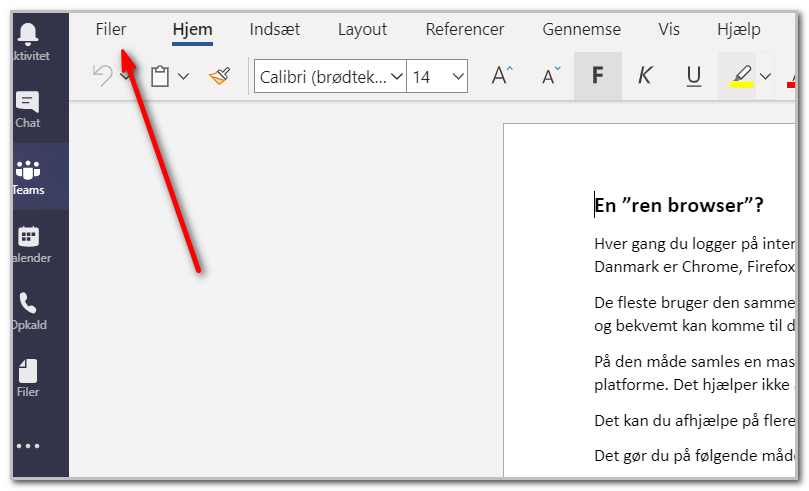This screenshot has height=491, width=809.
Task: Switch to the Referencer tab
Action: [x=465, y=29]
